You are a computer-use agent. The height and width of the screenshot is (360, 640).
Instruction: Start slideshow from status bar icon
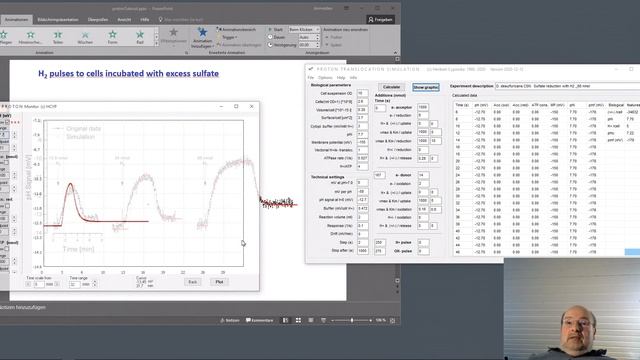(x=324, y=320)
